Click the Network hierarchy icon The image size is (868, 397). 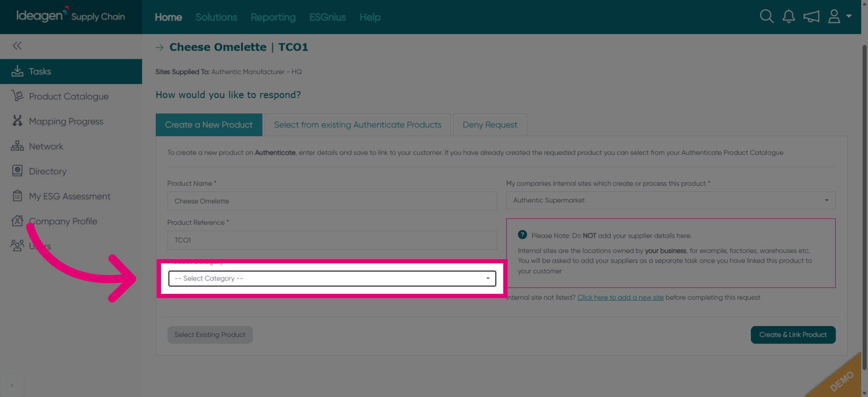click(17, 146)
